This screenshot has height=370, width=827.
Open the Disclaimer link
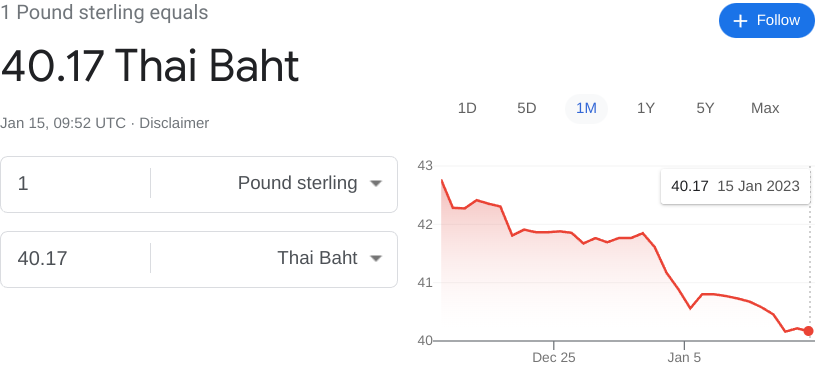click(x=174, y=123)
